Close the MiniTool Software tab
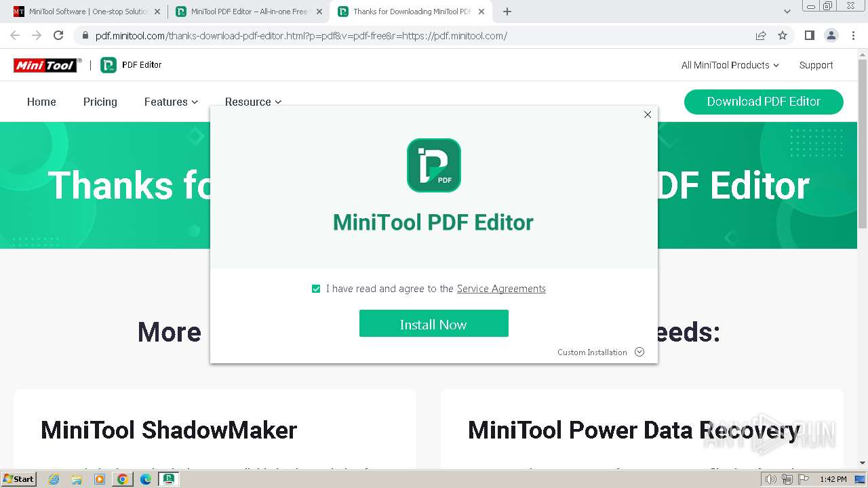Screen dimensions: 868x488 [157, 12]
